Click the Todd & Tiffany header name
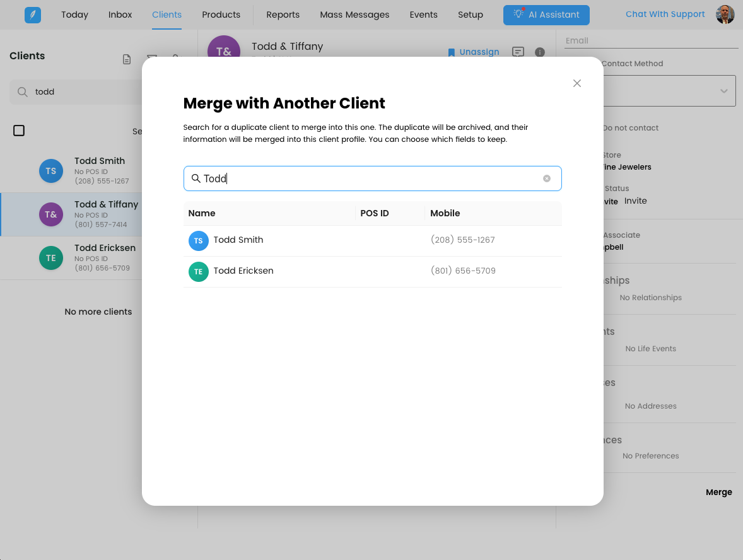The width and height of the screenshot is (743, 560). [x=287, y=47]
